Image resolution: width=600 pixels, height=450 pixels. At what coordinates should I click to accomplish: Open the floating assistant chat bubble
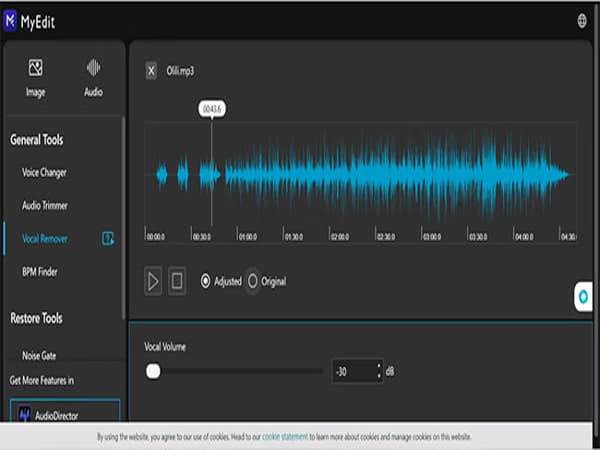click(583, 297)
